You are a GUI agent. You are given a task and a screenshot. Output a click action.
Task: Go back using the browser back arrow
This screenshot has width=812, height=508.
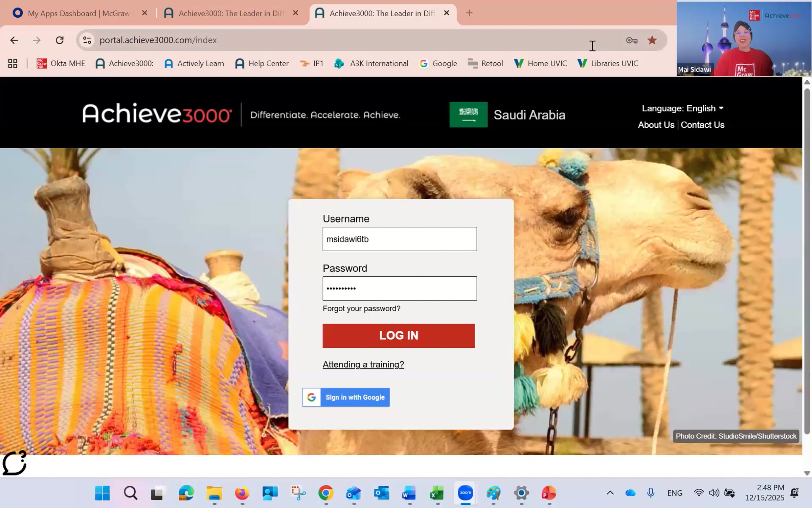click(14, 40)
